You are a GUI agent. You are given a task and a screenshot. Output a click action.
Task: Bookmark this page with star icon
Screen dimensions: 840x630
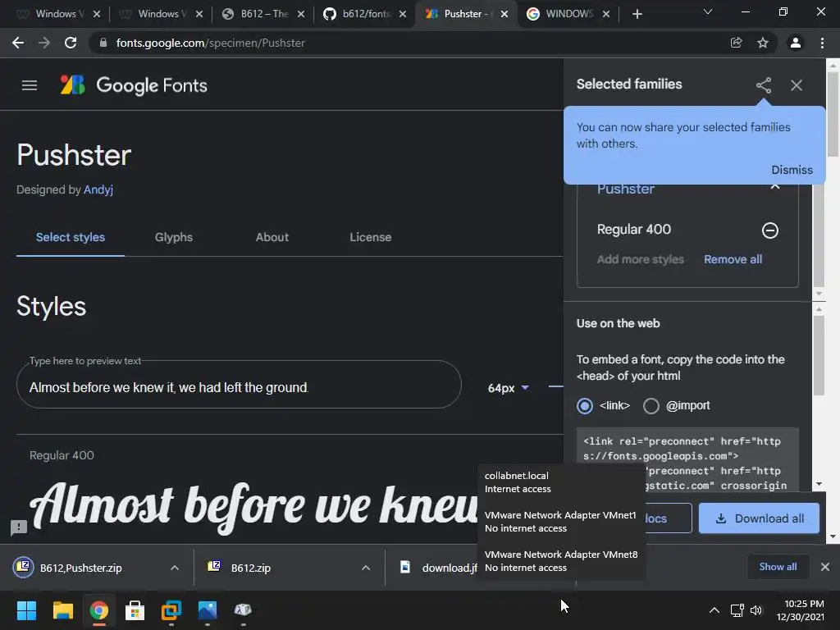click(763, 43)
